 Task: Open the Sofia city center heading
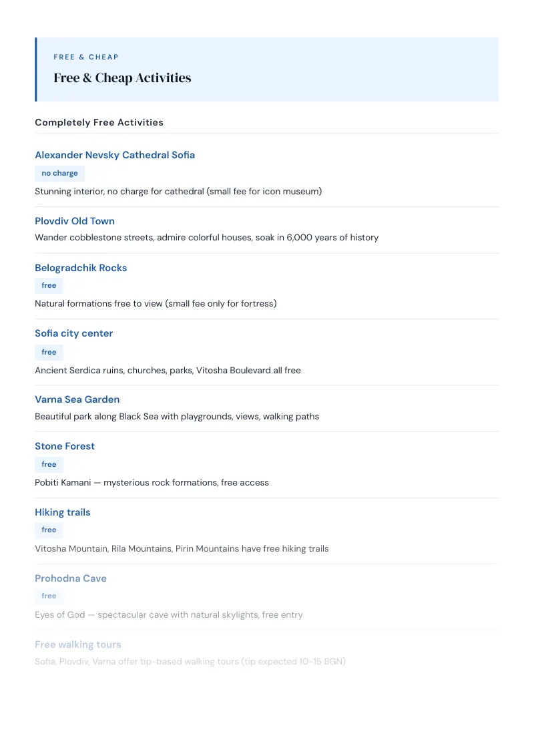point(73,333)
